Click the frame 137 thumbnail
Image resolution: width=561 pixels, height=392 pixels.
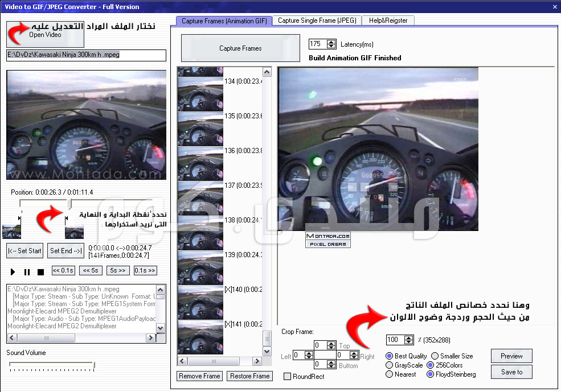(200, 198)
